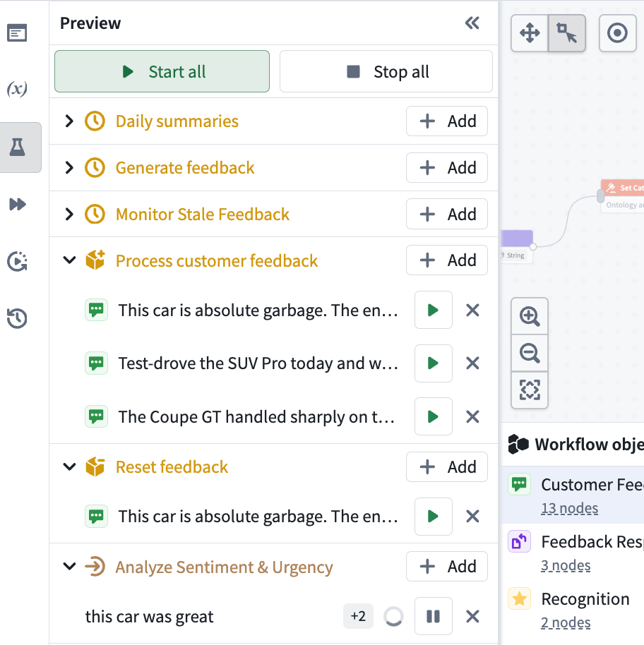This screenshot has width=644, height=645.
Task: Click the Start all button
Action: click(162, 71)
